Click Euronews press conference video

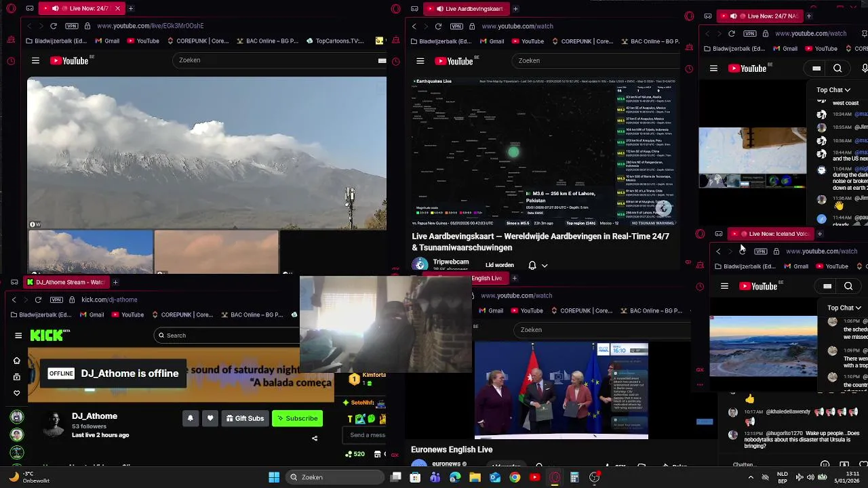(561, 390)
